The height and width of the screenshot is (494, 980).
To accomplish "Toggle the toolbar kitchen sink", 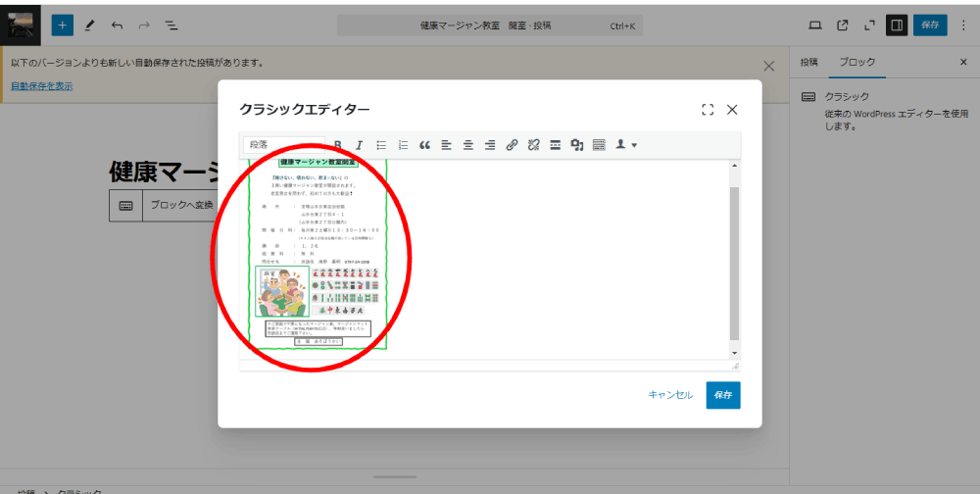I will coord(599,145).
